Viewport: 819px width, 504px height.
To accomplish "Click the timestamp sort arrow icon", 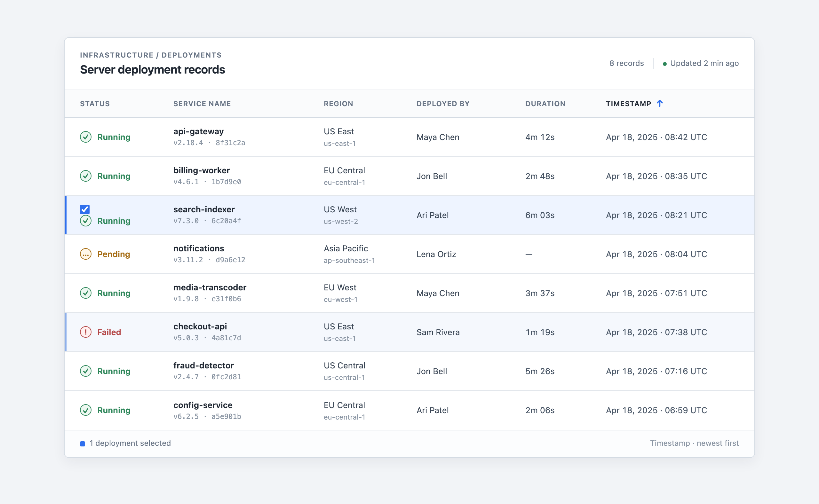I will click(x=660, y=103).
